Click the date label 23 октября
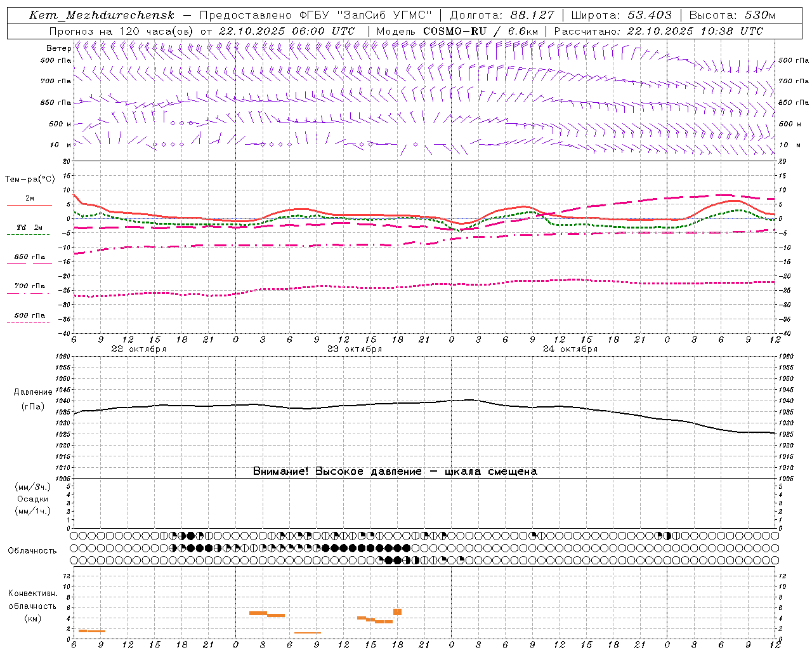Image resolution: width=812 pixels, height=650 pixels. (355, 349)
